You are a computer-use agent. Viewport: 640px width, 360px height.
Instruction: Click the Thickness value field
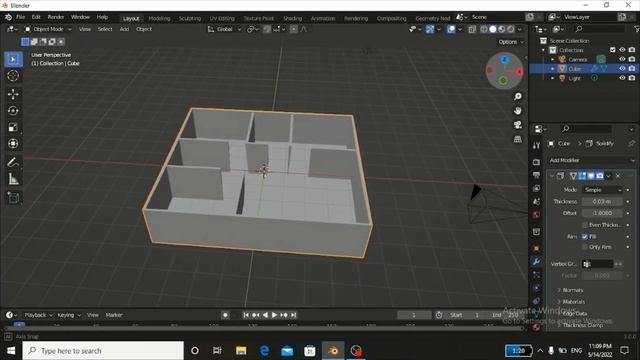tap(602, 202)
